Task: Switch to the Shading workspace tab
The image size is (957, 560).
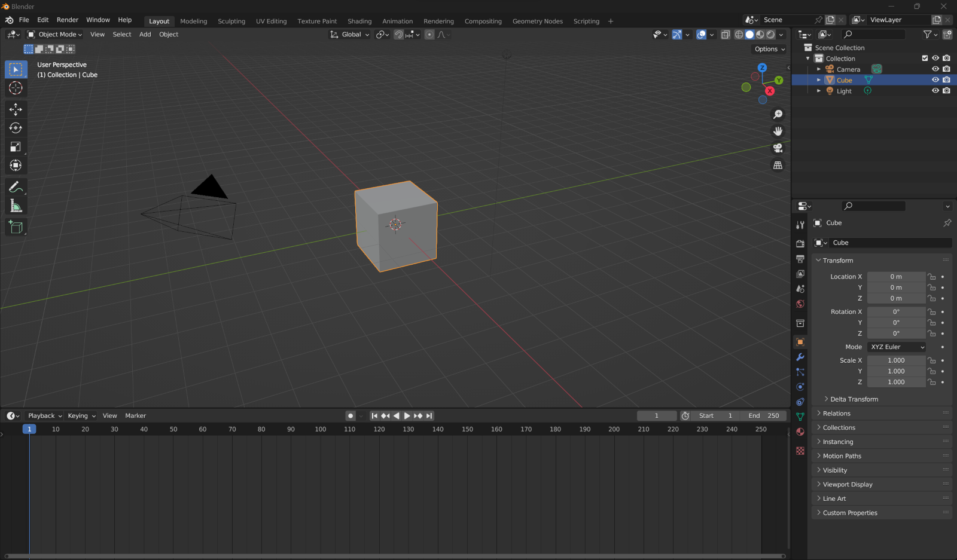Action: click(359, 21)
